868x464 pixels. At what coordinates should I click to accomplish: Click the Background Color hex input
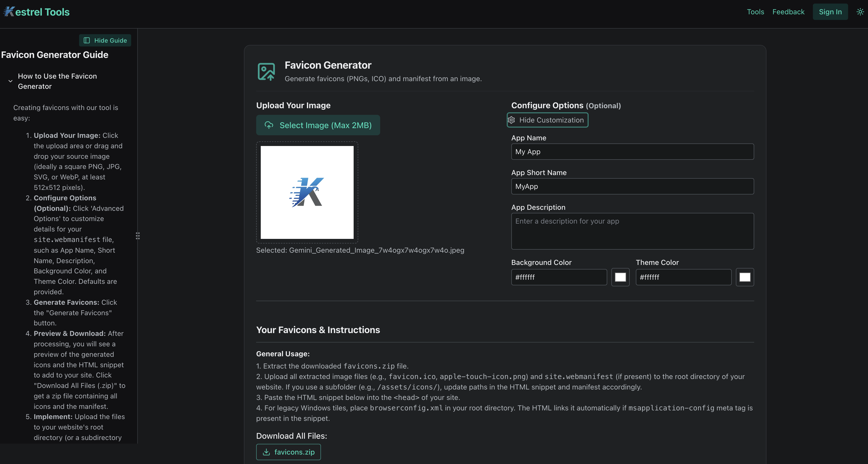(x=559, y=277)
